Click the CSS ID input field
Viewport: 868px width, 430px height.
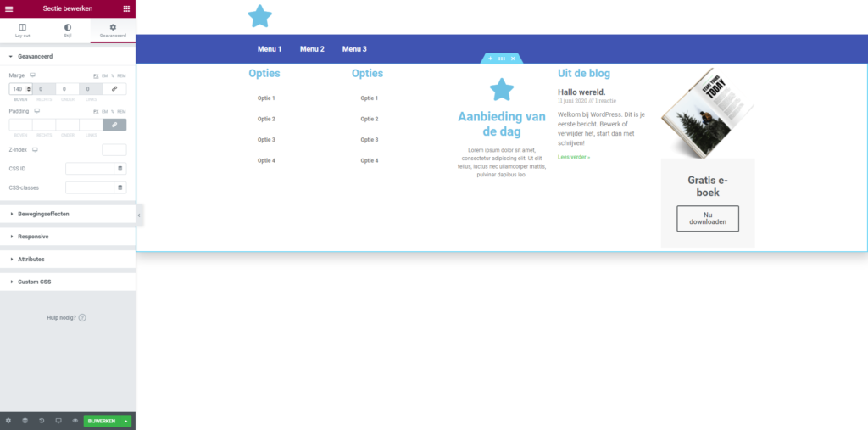click(90, 169)
